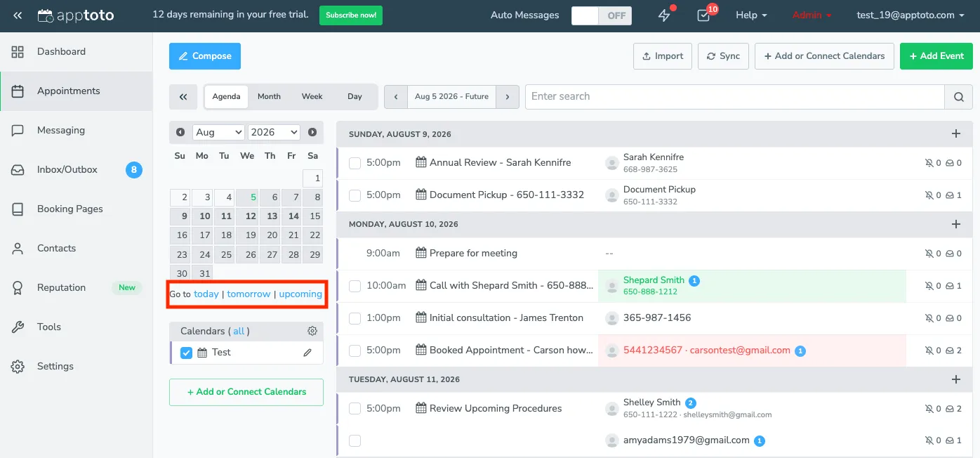Viewport: 980px width, 458px height.
Task: Select August 12 in the mini calendar
Action: [x=247, y=216]
